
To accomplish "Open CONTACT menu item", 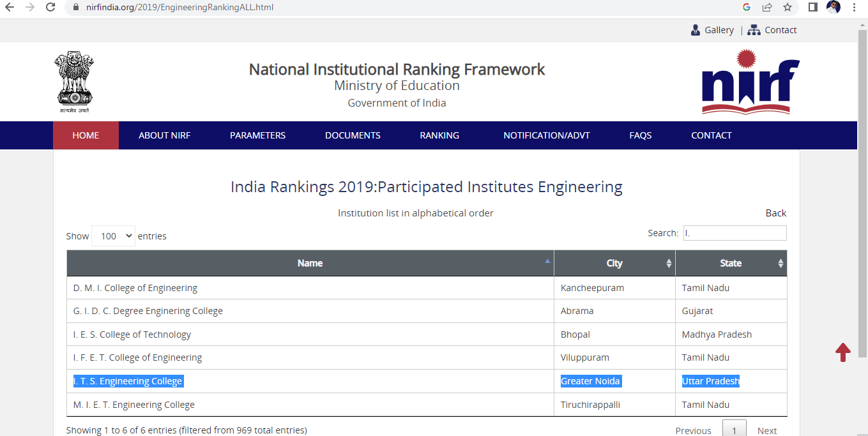I will pos(712,135).
